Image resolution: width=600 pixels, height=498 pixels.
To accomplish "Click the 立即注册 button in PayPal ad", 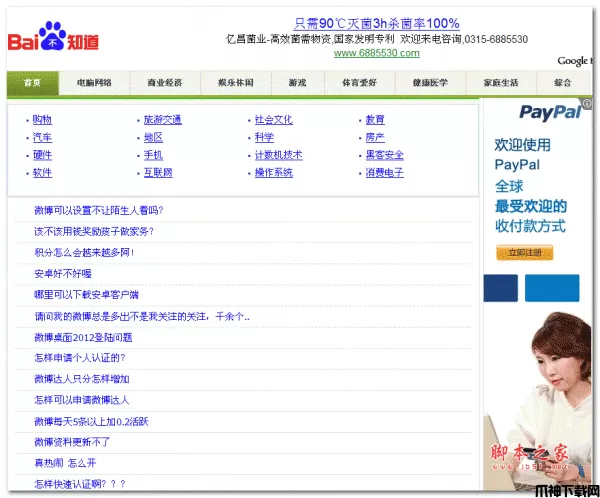I will click(525, 253).
